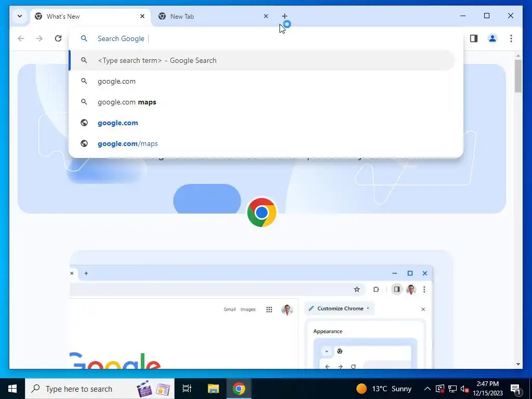Screen dimensions: 532x399
Task: Open the 13°C Sunny weather widget
Action: coord(384,389)
